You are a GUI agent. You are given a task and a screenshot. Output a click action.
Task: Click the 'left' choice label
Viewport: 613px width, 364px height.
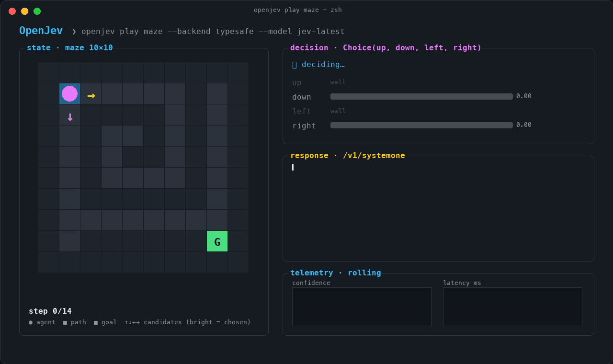click(302, 111)
